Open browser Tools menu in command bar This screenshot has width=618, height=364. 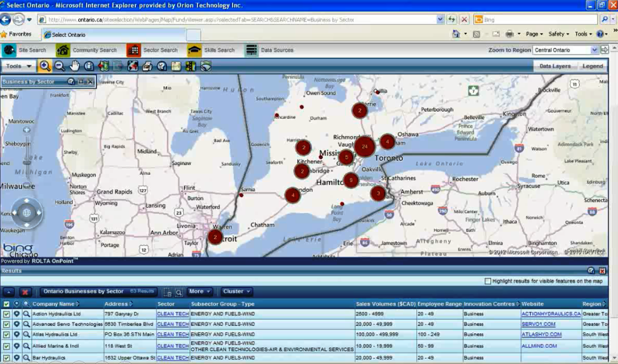[x=583, y=34]
